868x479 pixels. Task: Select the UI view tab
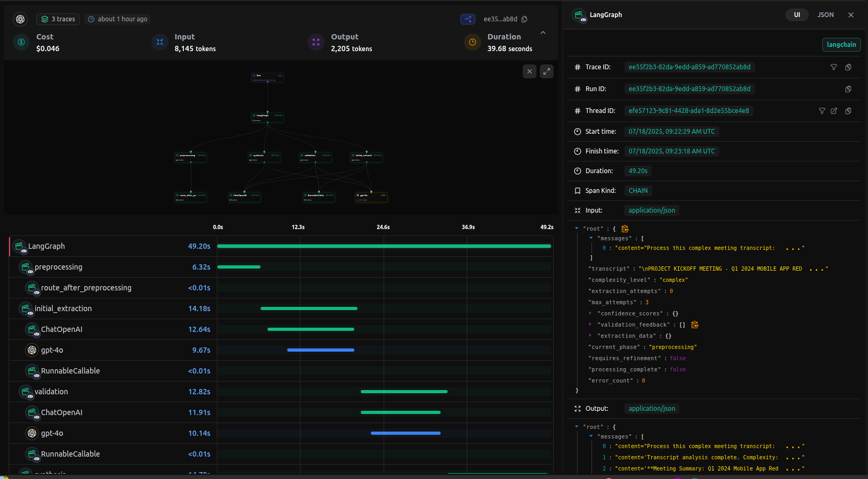coord(797,15)
